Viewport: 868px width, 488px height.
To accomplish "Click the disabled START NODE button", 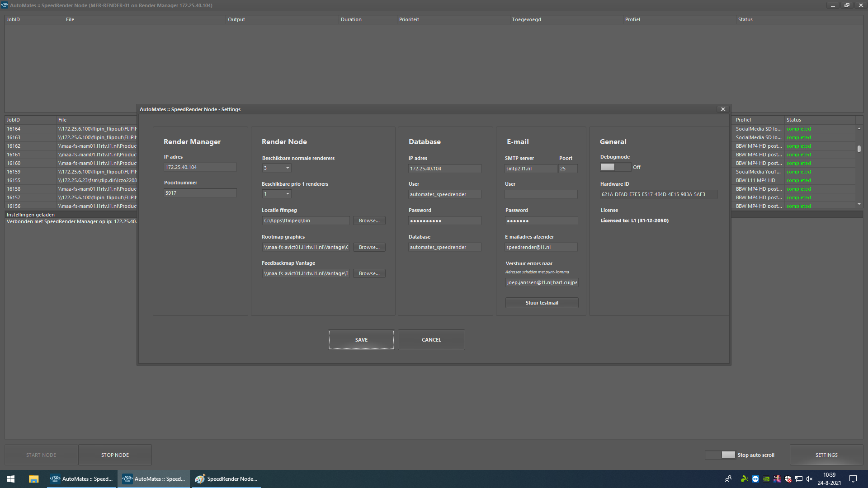I will click(41, 455).
